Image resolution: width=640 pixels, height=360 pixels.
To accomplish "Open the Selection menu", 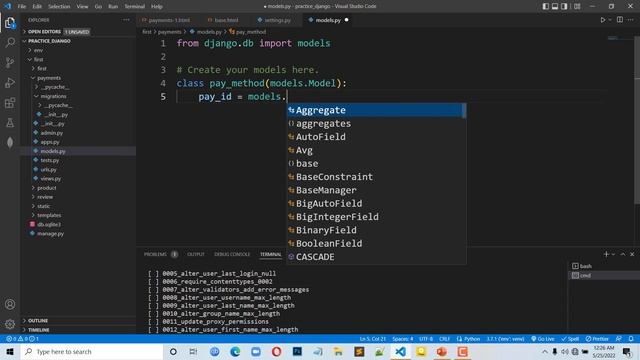I will coord(59,6).
